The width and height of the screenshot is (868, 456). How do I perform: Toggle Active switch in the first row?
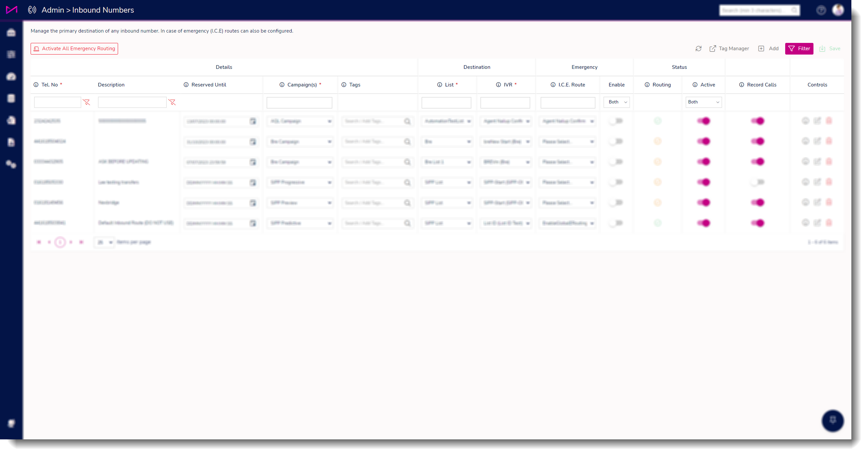click(x=704, y=121)
